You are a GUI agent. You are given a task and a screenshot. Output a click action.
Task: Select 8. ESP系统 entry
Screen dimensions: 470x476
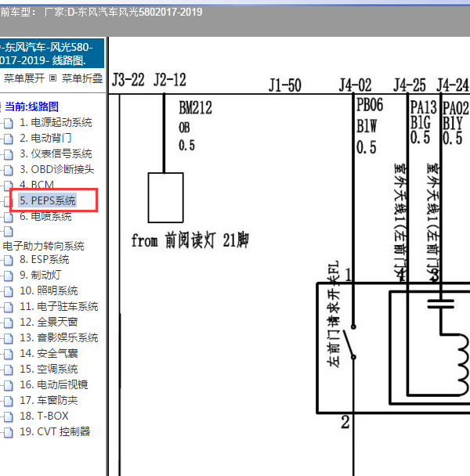pyautogui.click(x=45, y=260)
